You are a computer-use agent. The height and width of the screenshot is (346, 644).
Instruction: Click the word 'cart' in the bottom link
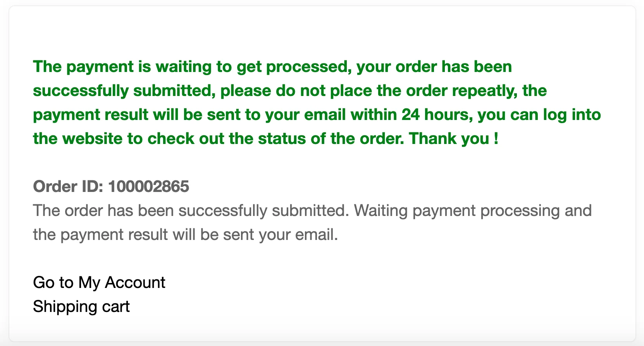click(116, 307)
